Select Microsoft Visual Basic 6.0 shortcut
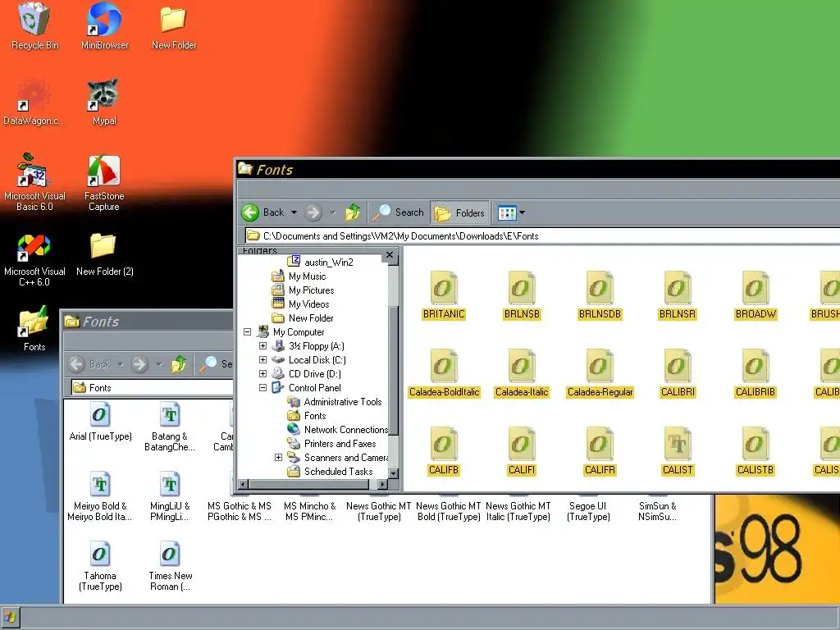This screenshot has width=840, height=630. pos(34,182)
